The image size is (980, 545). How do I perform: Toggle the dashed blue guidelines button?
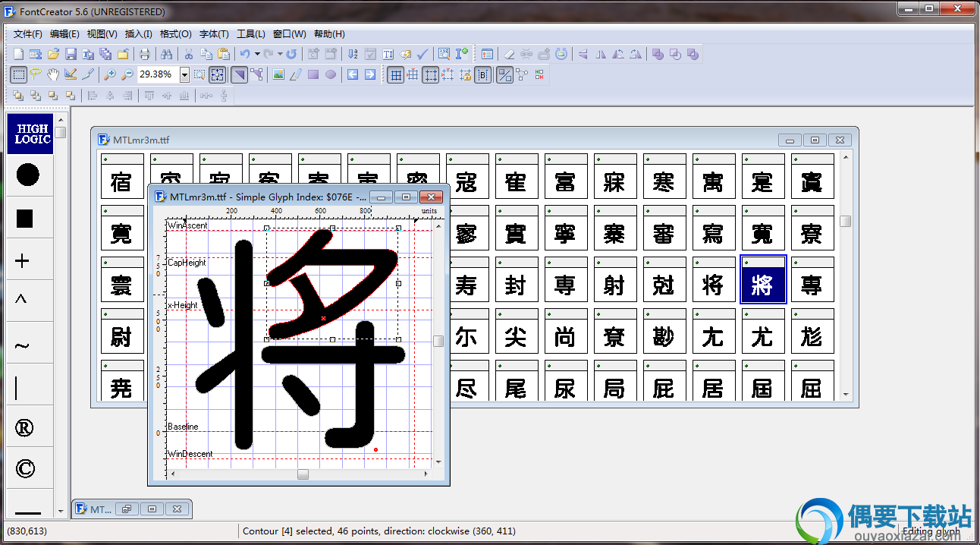click(x=430, y=74)
